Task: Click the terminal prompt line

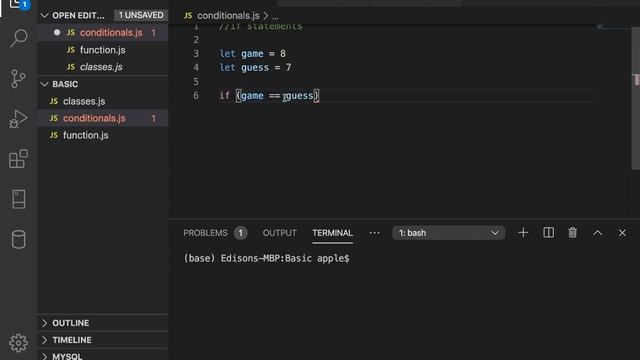Action: 266,258
